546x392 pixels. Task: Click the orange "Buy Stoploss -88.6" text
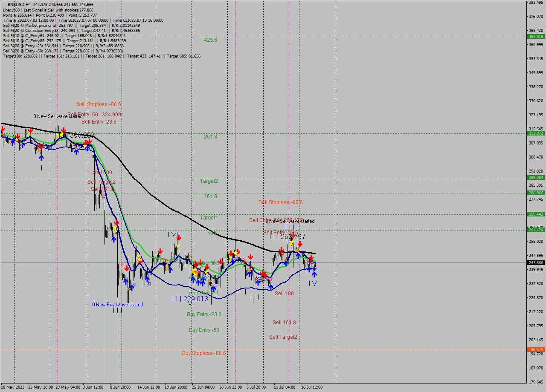203,353
